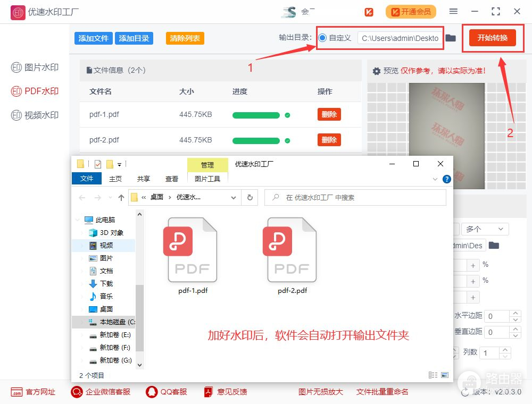Increase 列数 value
Image resolution: width=532 pixels, height=404 pixels.
tap(505, 350)
